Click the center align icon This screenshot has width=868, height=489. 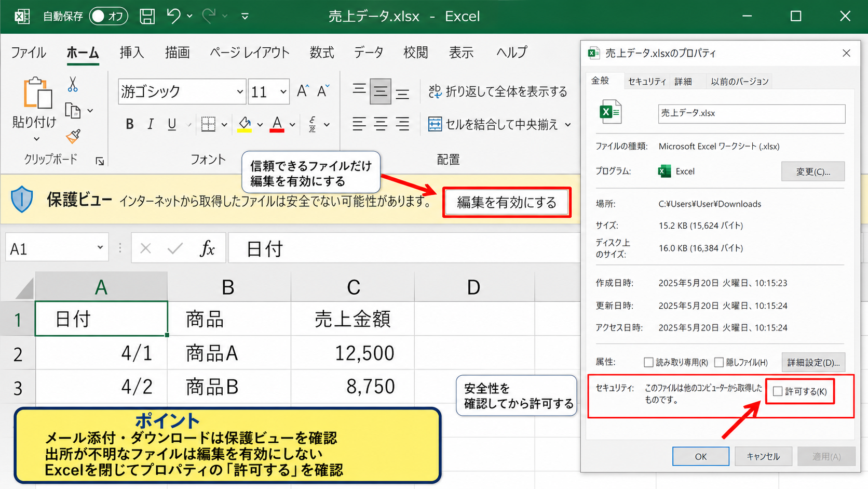[x=381, y=124]
